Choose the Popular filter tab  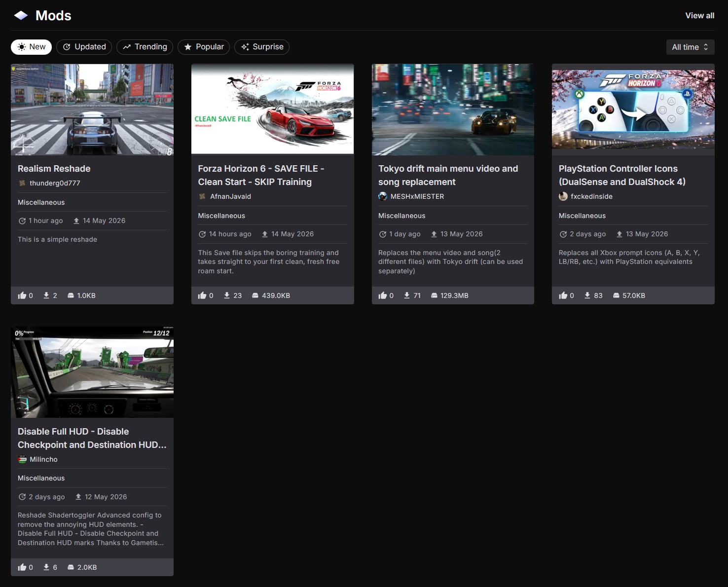point(204,47)
